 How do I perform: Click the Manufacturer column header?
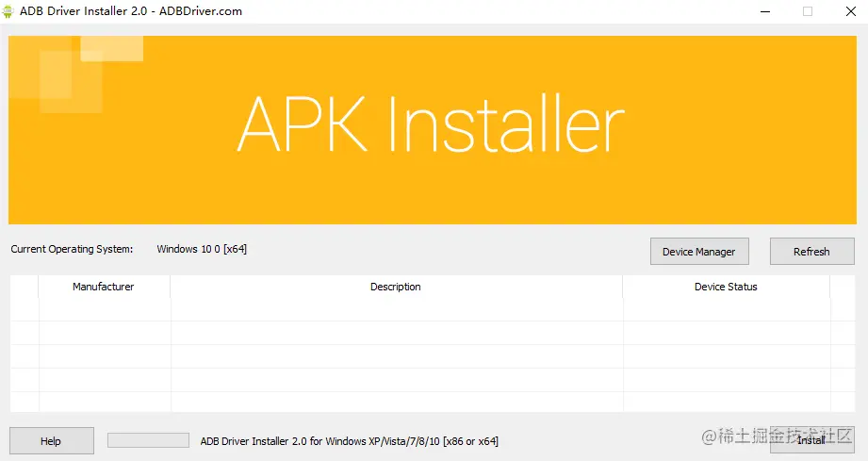point(104,287)
